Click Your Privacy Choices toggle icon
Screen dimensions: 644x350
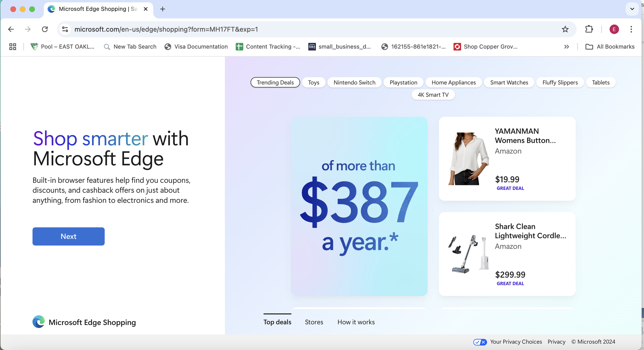(480, 342)
